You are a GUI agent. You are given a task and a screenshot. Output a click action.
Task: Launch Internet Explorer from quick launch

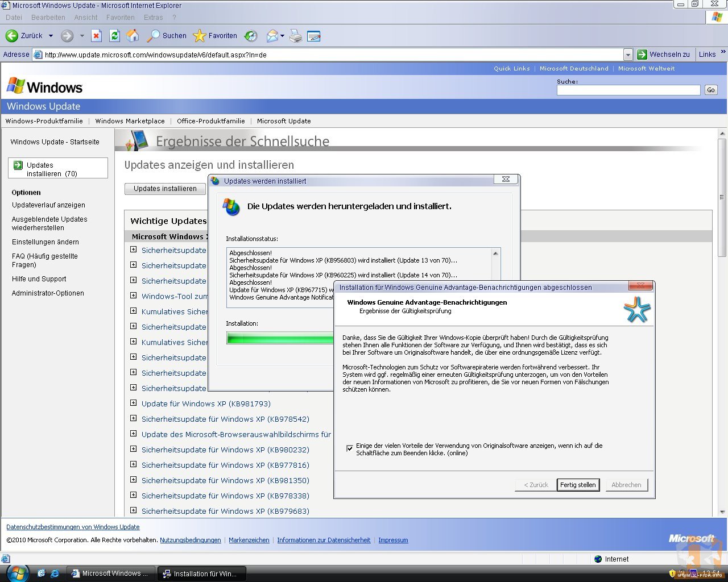point(55,573)
